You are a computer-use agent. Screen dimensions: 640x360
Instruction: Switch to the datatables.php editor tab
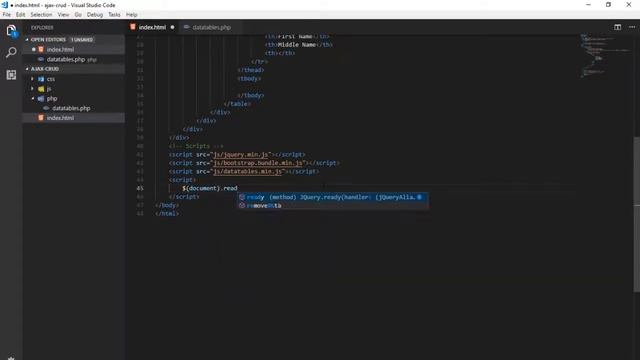211,27
